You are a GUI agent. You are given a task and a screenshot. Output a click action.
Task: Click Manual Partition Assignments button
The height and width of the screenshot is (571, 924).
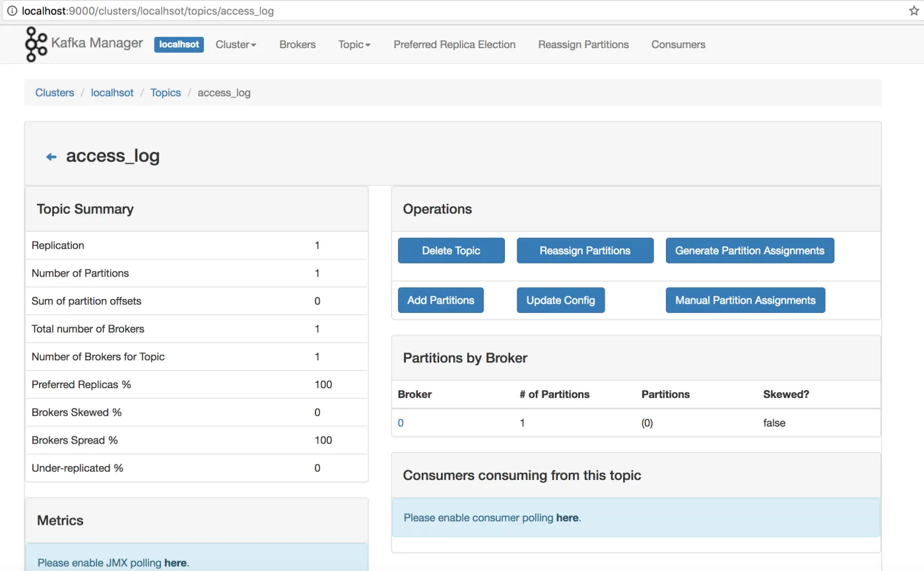[746, 300]
